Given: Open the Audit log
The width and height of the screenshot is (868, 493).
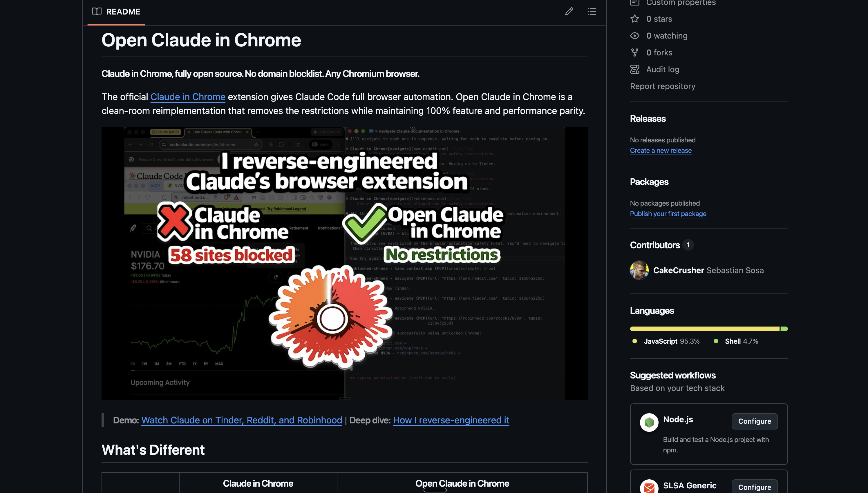Looking at the screenshot, I should 662,69.
